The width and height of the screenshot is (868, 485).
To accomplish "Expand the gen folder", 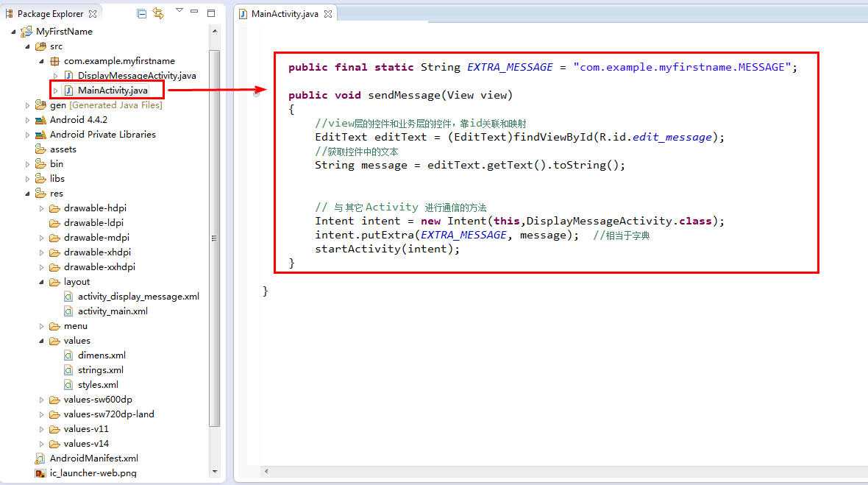I will 27,105.
